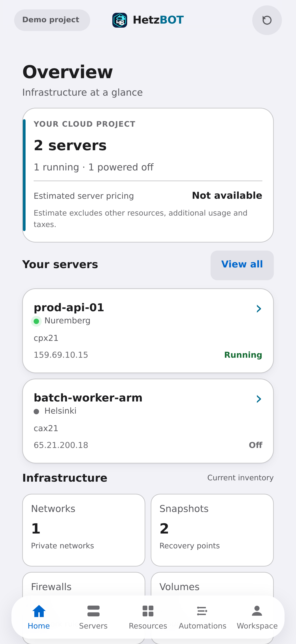The width and height of the screenshot is (296, 644).
Task: Click the 2 servers heading
Action: (x=70, y=145)
